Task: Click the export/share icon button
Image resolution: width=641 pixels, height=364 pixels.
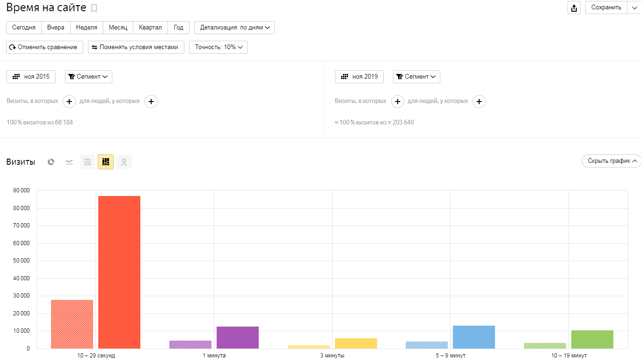Action: [x=574, y=7]
